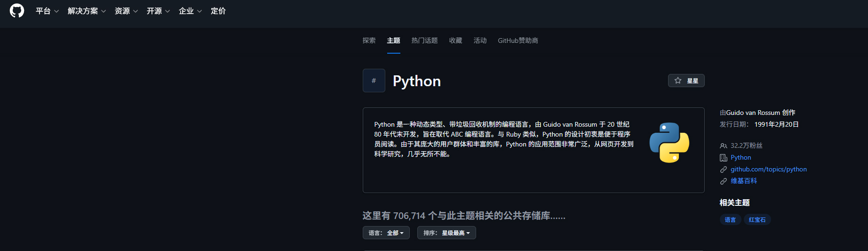Open the 活动 tab
Image resolution: width=868 pixels, height=251 pixels.
(x=480, y=40)
